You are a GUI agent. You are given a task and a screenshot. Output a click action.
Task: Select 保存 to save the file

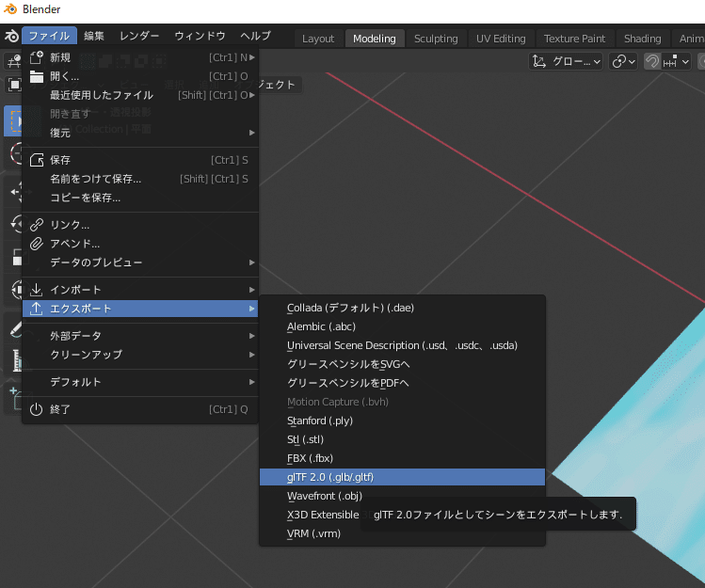(140, 160)
